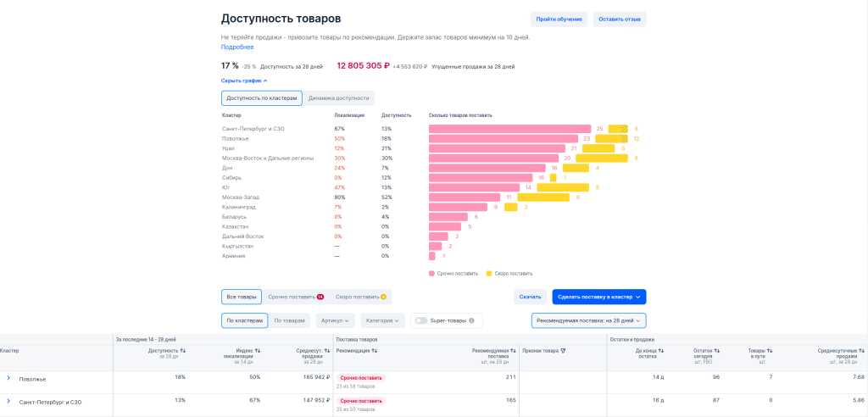Click the Юг cluster label in chart
This screenshot has height=417, width=868.
point(225,187)
